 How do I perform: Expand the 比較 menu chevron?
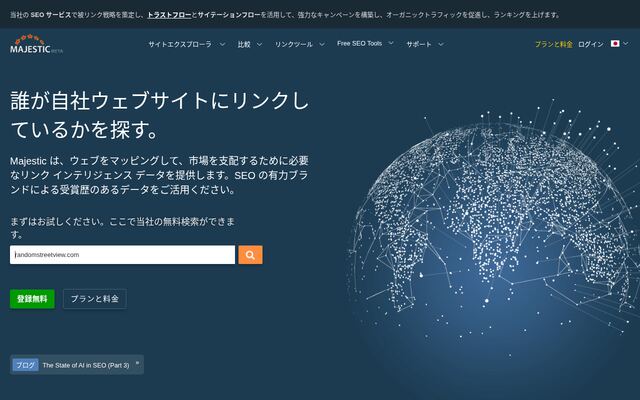coord(259,44)
